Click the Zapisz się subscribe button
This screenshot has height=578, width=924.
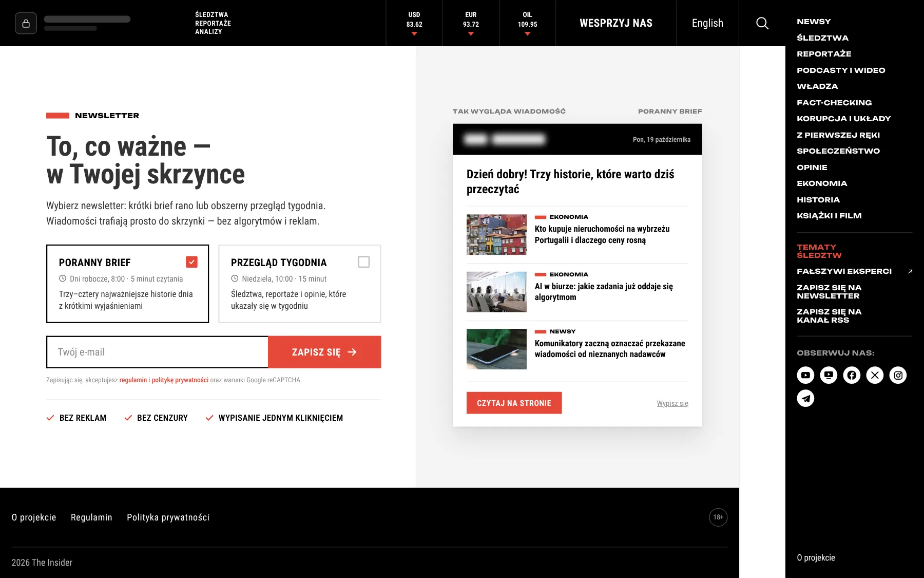324,352
